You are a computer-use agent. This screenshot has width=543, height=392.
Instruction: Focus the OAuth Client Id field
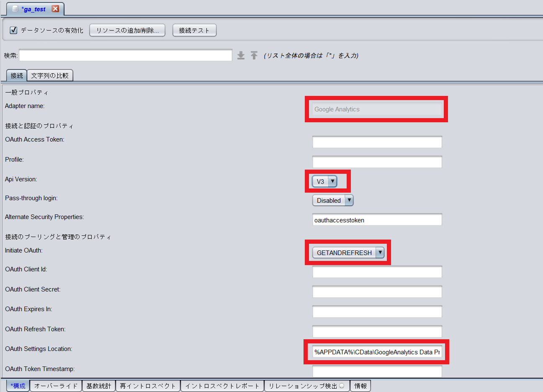pos(377,272)
